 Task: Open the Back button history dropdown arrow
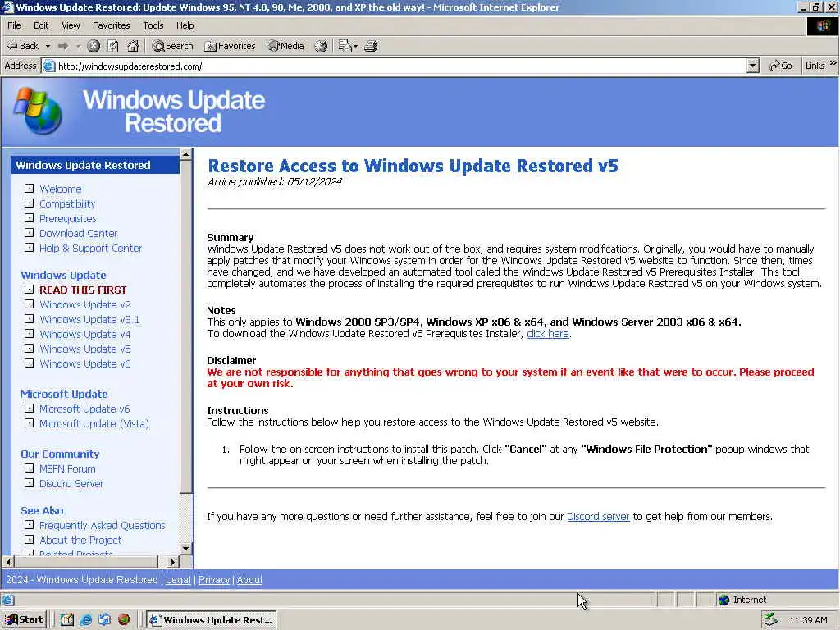click(48, 46)
